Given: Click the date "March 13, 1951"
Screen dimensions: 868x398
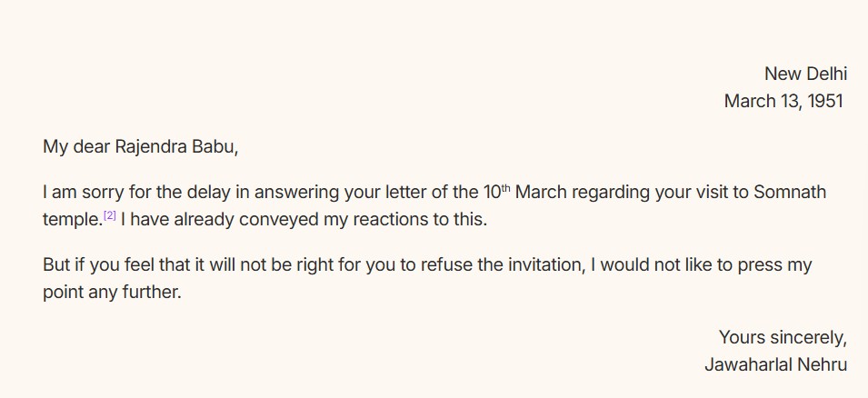Looking at the screenshot, I should click(x=783, y=101).
